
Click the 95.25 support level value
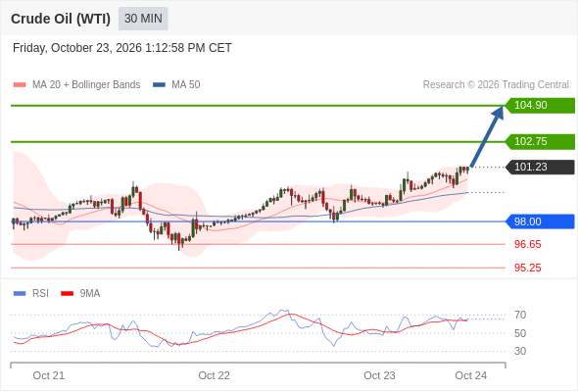[x=527, y=268]
